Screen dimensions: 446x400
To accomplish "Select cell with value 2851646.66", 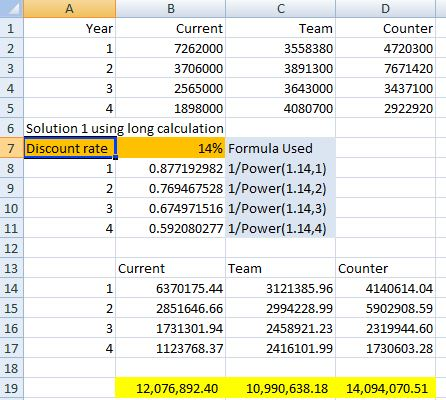I will (171, 308).
